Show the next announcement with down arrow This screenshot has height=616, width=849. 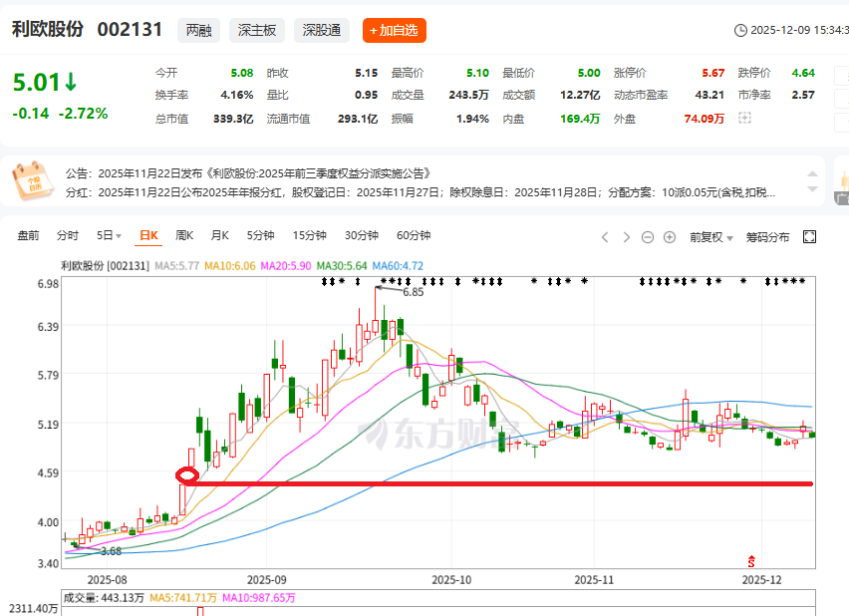(x=812, y=189)
